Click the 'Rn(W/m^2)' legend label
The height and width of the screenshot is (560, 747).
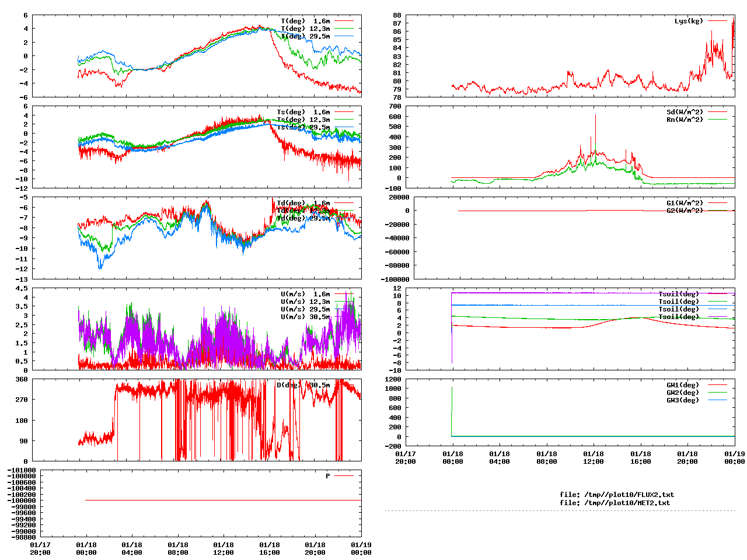pyautogui.click(x=685, y=120)
